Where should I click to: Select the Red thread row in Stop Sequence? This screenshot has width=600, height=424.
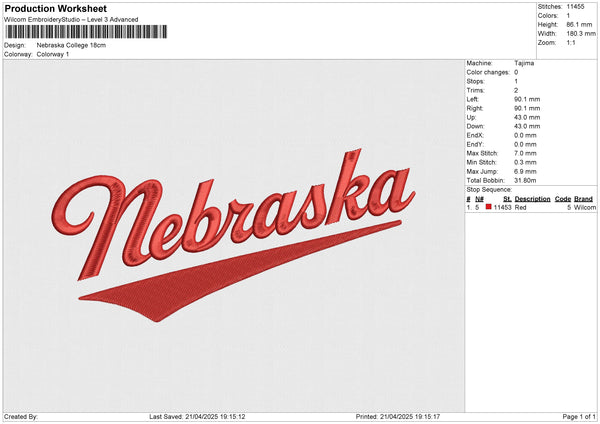(x=530, y=207)
